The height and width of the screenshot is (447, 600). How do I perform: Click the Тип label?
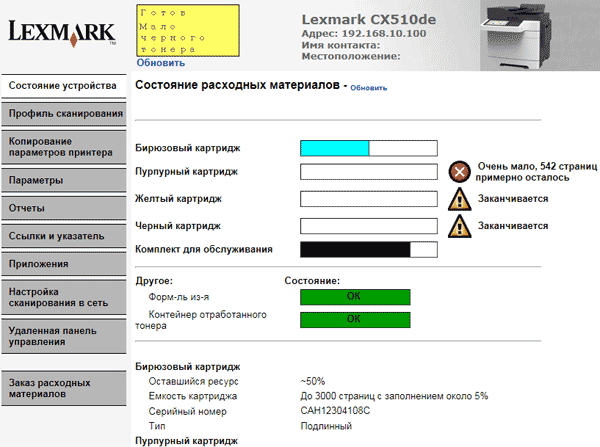pos(157,426)
